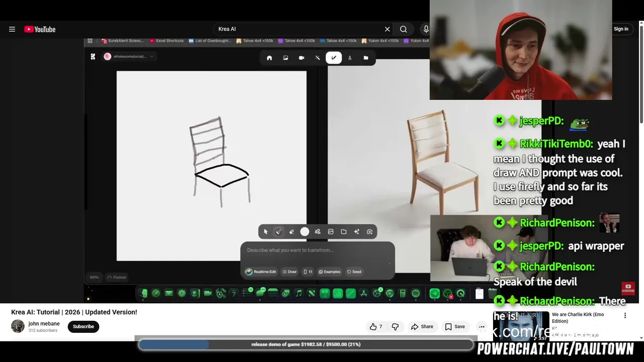Open the Krea Edit tool tab
Viewport: 644px width, 362px height.
tap(350, 58)
